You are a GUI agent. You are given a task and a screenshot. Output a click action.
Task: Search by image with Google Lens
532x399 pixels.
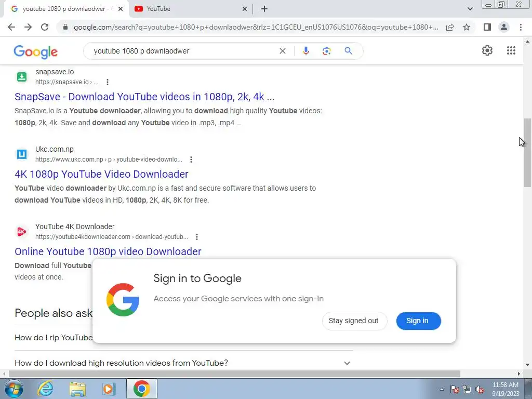[326, 51]
